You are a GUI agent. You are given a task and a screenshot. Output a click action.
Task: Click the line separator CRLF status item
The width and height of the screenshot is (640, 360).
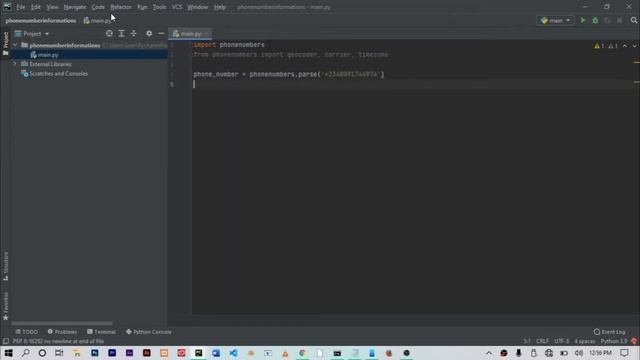pyautogui.click(x=542, y=341)
